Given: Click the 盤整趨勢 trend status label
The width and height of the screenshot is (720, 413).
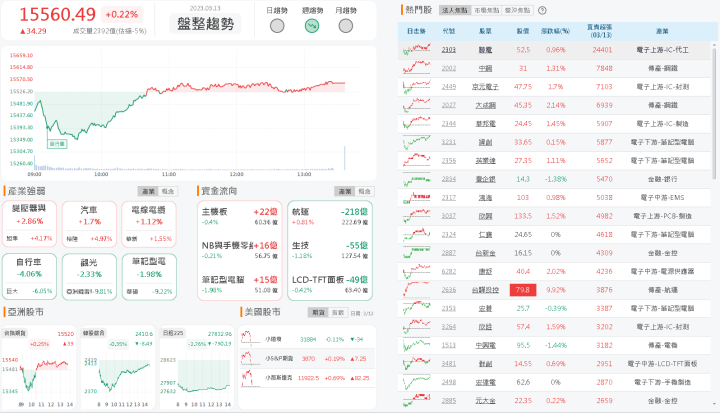Looking at the screenshot, I should [x=205, y=24].
